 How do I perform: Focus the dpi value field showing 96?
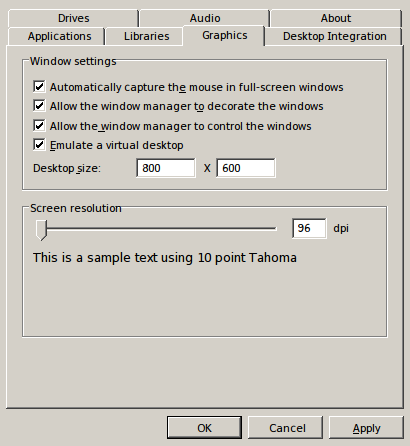click(x=309, y=228)
